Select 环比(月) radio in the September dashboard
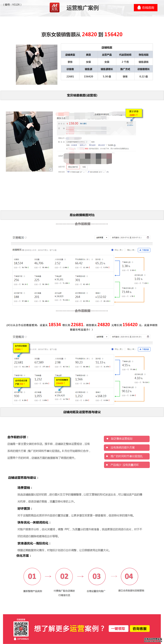164x644 pixels. [x=112, y=349]
